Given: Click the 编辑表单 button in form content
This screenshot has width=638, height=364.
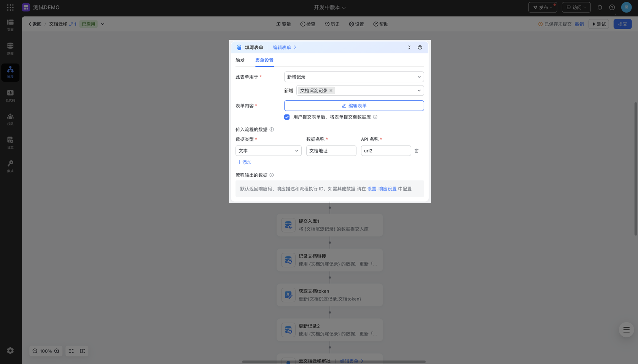Looking at the screenshot, I should (354, 106).
